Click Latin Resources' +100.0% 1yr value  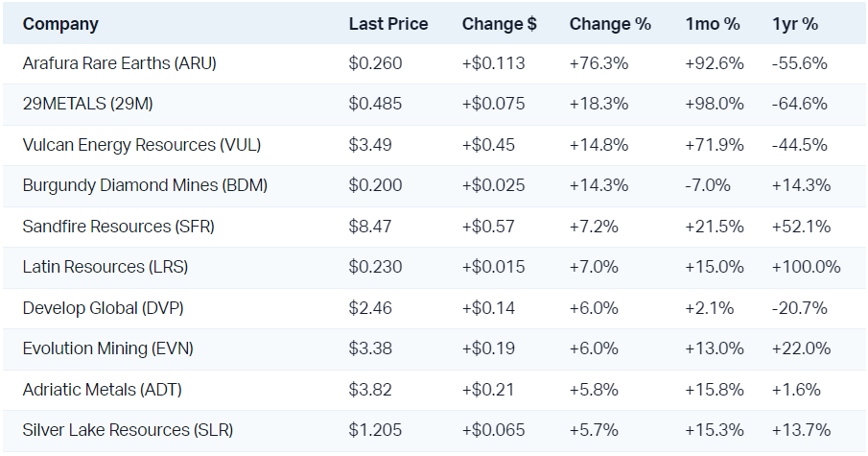(806, 267)
